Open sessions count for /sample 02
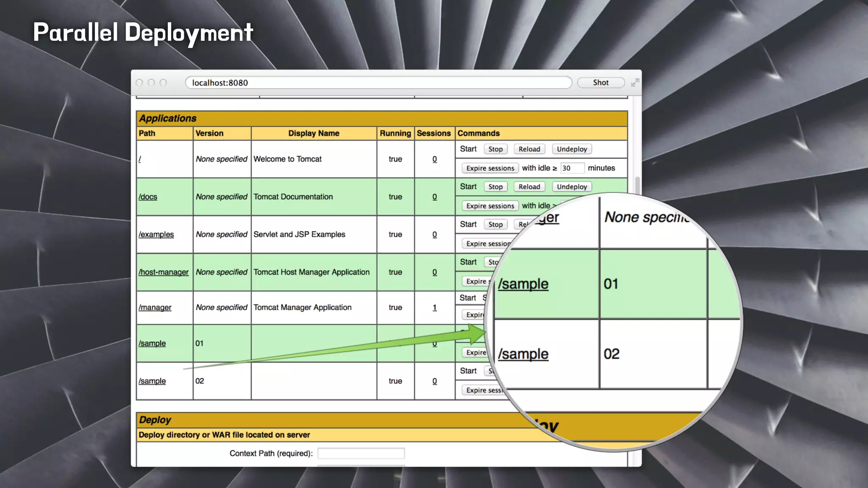The height and width of the screenshot is (488, 868). click(x=434, y=381)
